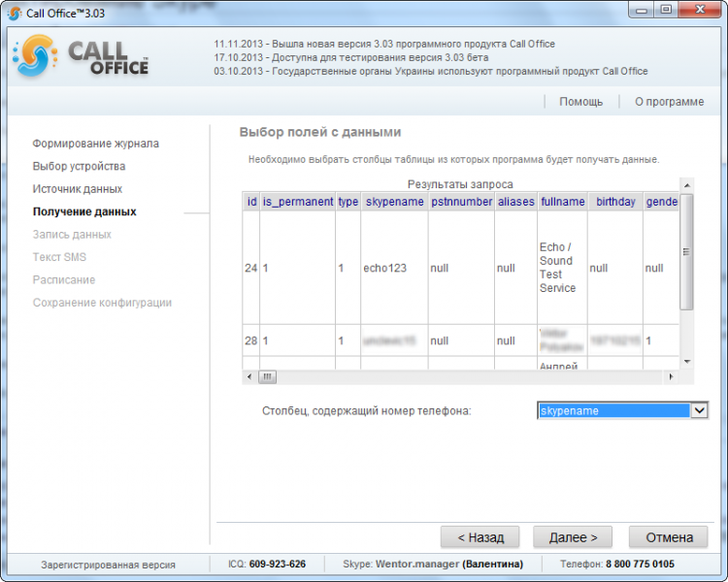This screenshot has width=728, height=582.
Task: Close the Call Office window
Action: [700, 10]
